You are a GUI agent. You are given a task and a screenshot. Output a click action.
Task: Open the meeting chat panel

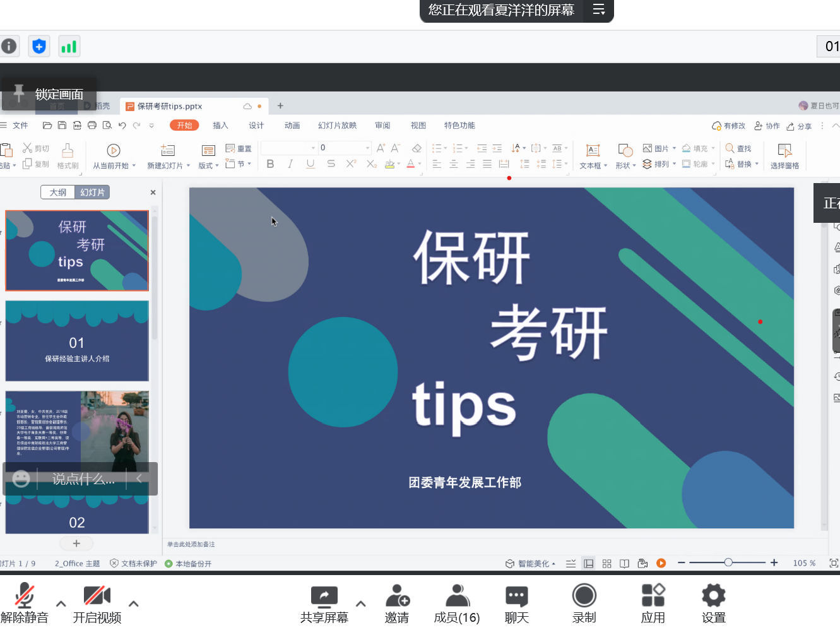(x=516, y=596)
